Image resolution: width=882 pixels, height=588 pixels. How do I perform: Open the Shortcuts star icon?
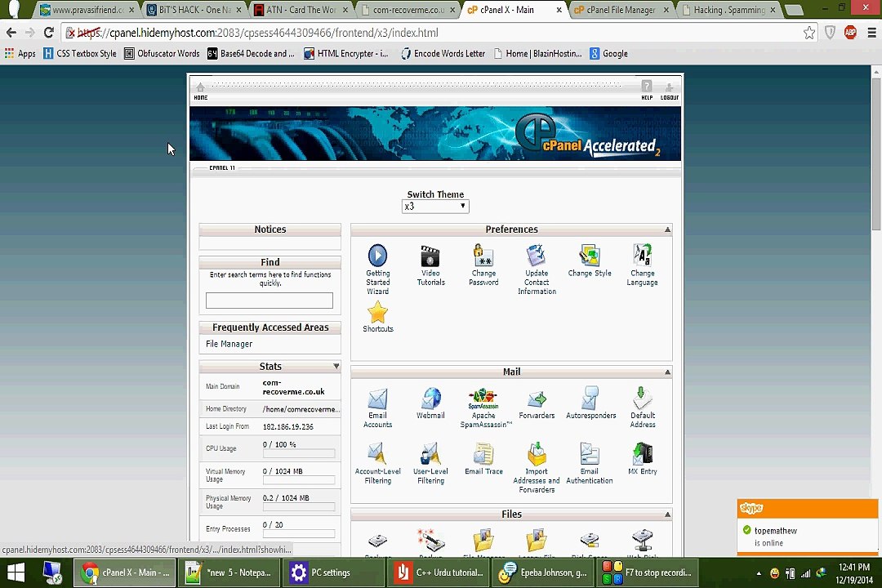point(377,312)
